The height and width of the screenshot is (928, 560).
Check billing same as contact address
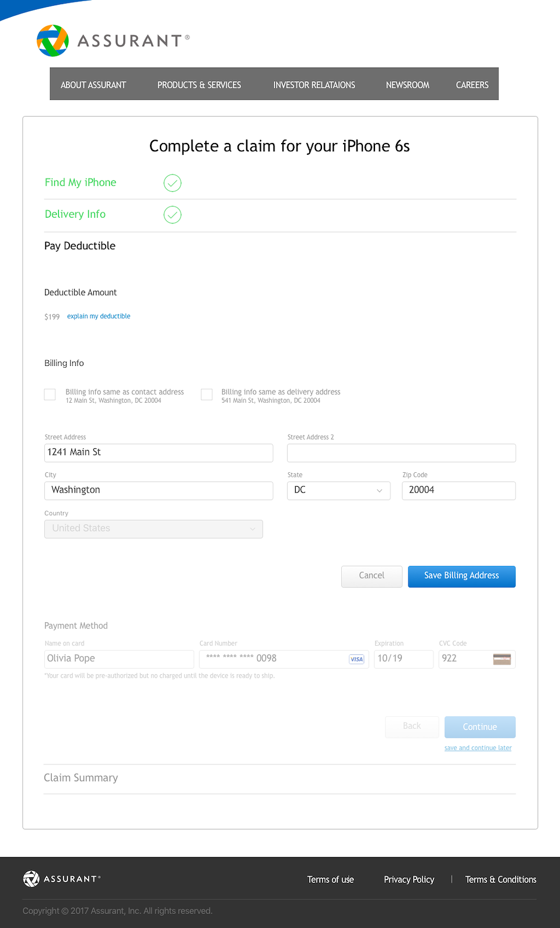coord(50,395)
